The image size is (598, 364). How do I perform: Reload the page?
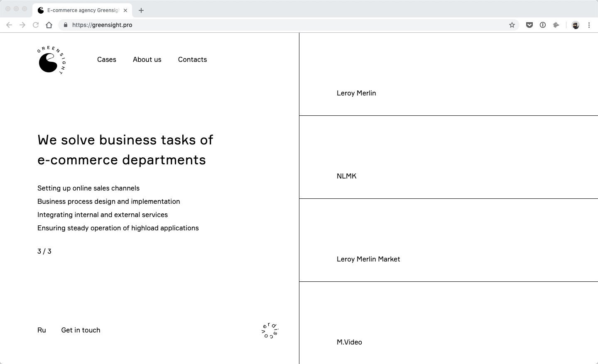coord(36,25)
